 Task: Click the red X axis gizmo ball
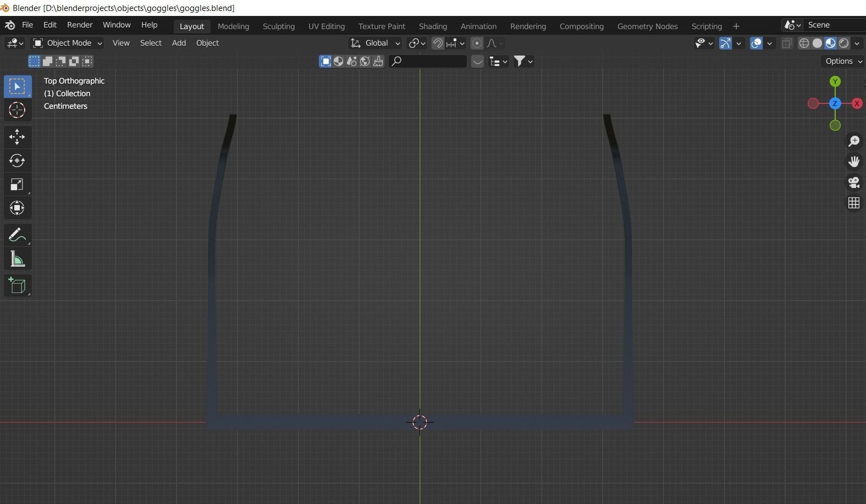857,103
